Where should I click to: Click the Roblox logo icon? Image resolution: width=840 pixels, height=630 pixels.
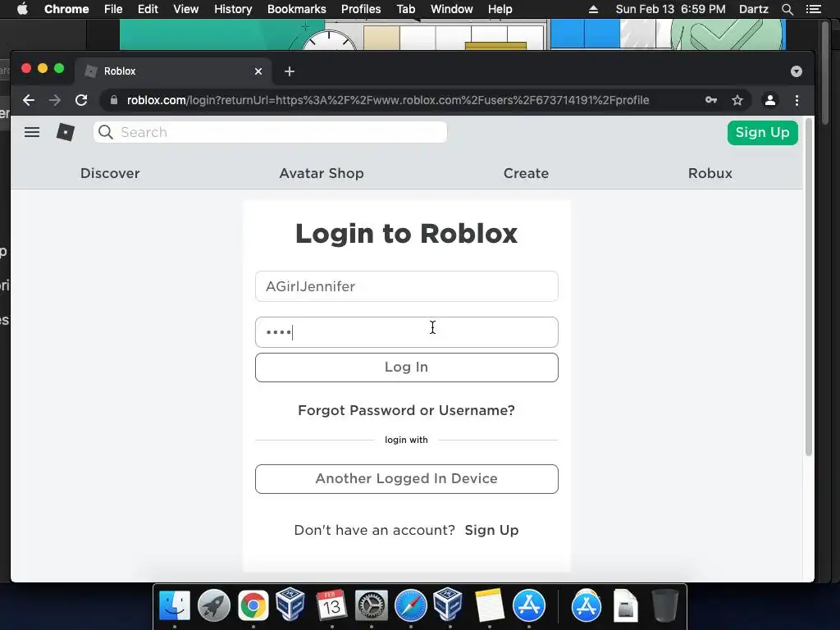(66, 132)
